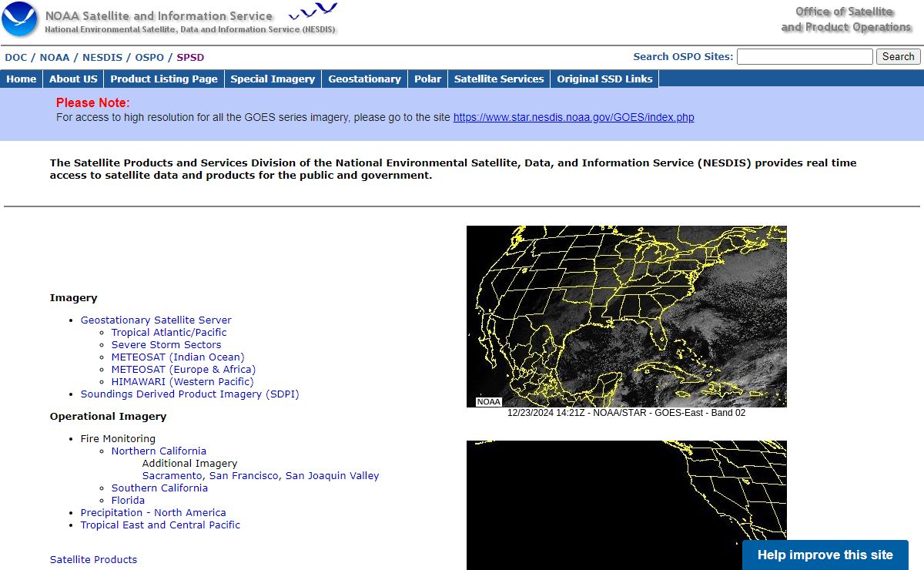Open Satellite Products link

pos(93,560)
